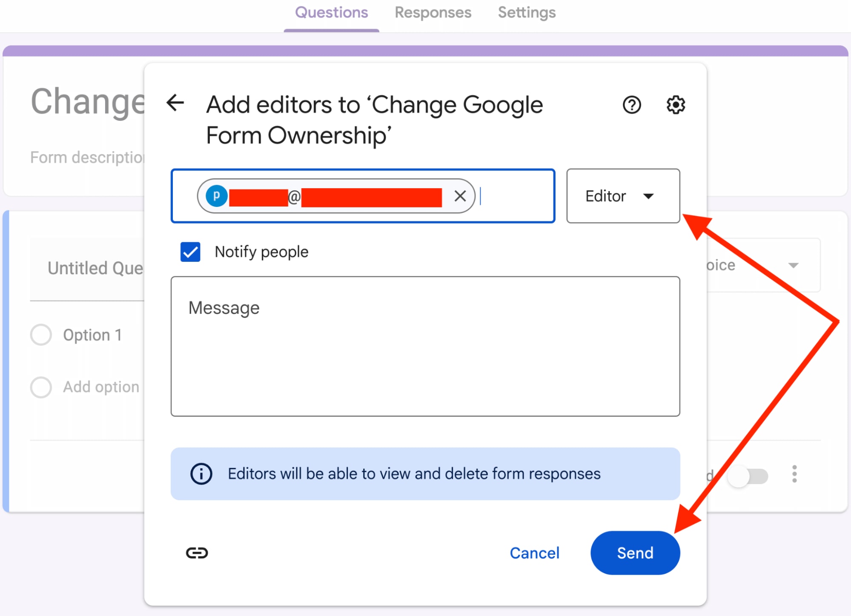Click the editor's avatar chip
This screenshot has height=616, width=851.
pyautogui.click(x=216, y=196)
